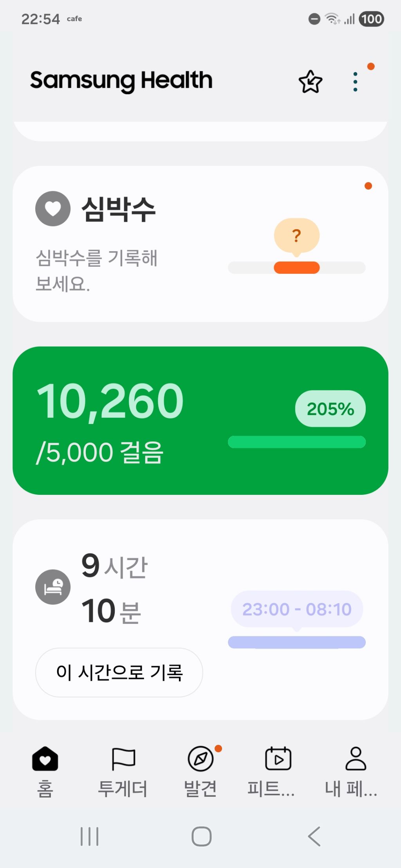Tap the heart icon beside 심박수
The image size is (401, 868).
point(53,208)
